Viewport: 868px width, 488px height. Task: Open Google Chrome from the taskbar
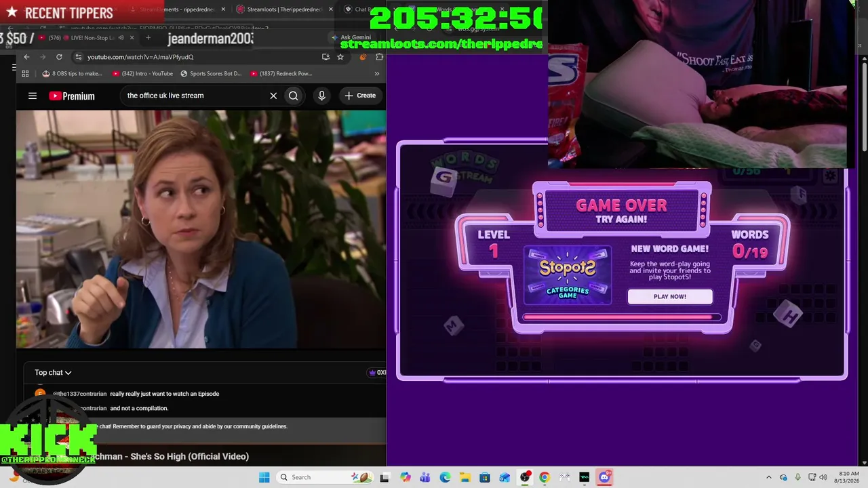pyautogui.click(x=545, y=477)
